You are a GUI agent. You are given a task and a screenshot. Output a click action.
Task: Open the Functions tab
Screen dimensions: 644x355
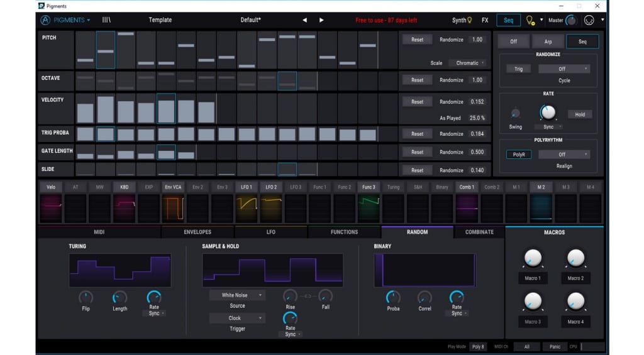[344, 232]
